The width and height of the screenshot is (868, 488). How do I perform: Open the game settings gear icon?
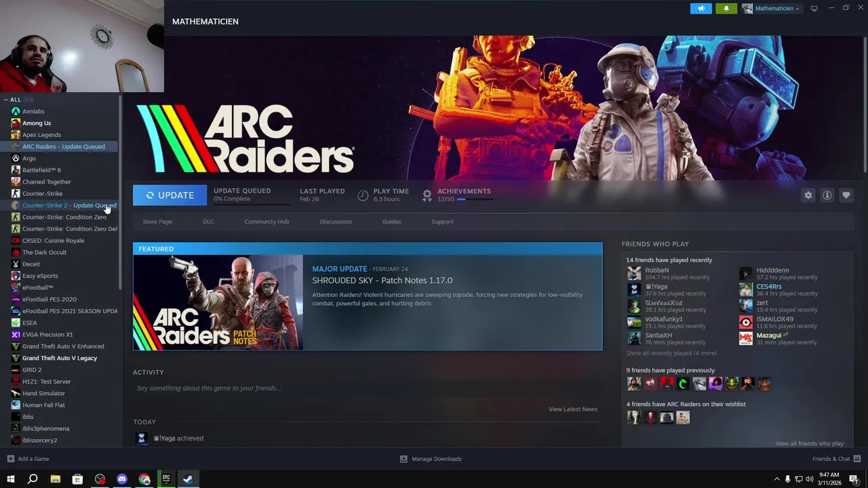[x=808, y=195]
